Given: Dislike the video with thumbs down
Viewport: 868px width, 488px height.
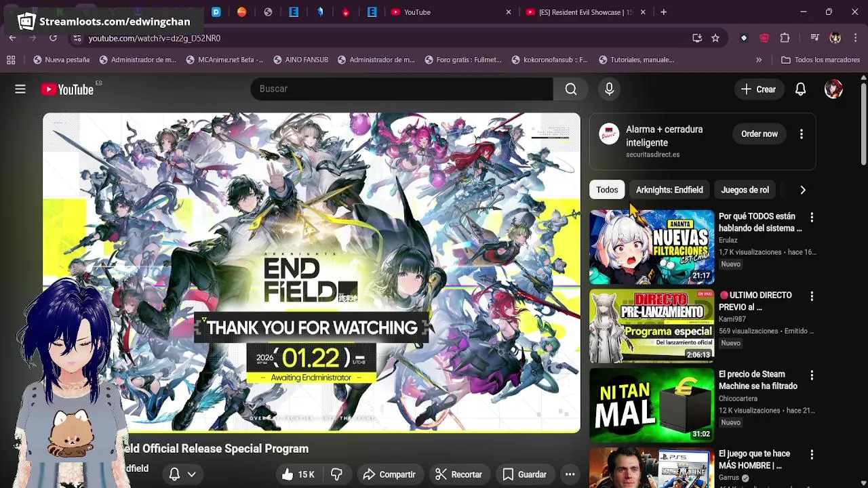Looking at the screenshot, I should (x=336, y=474).
